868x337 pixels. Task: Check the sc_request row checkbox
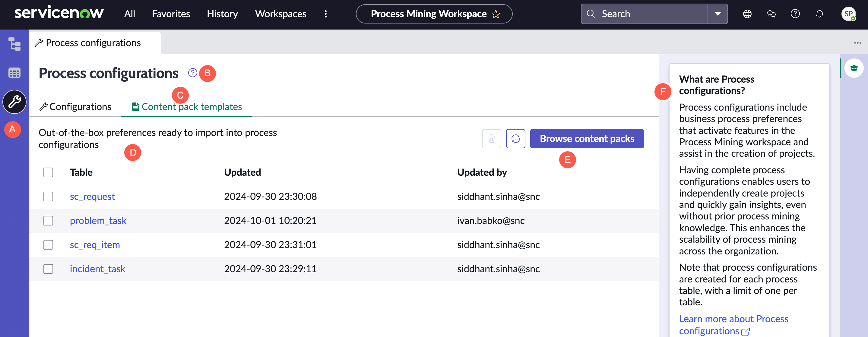(48, 197)
